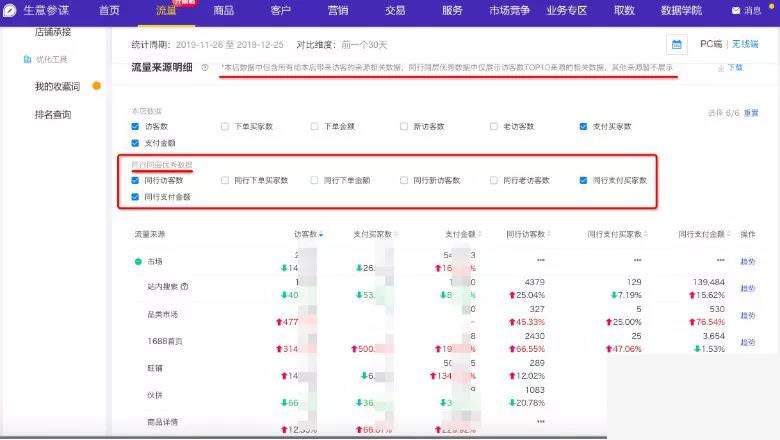Open the calendar date picker icon
This screenshot has width=780, height=440.
[677, 45]
